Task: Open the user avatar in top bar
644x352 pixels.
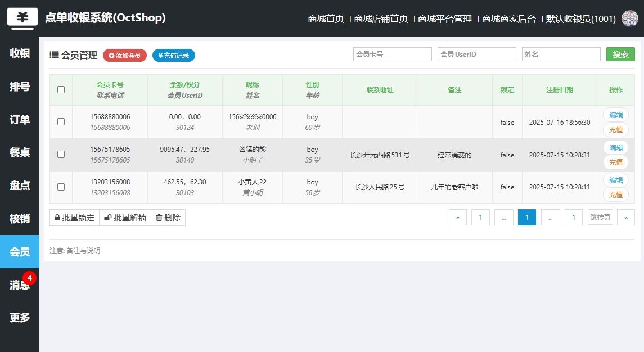Action: pyautogui.click(x=629, y=19)
